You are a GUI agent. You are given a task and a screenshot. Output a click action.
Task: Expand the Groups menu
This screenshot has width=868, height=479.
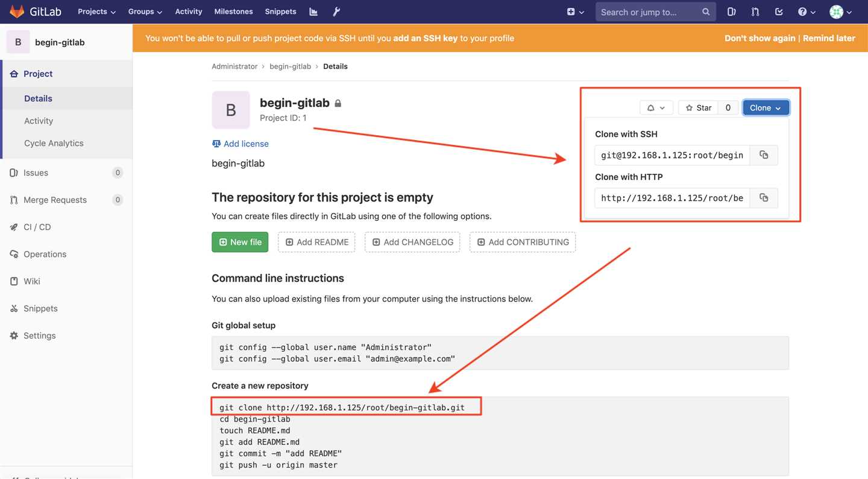[145, 11]
